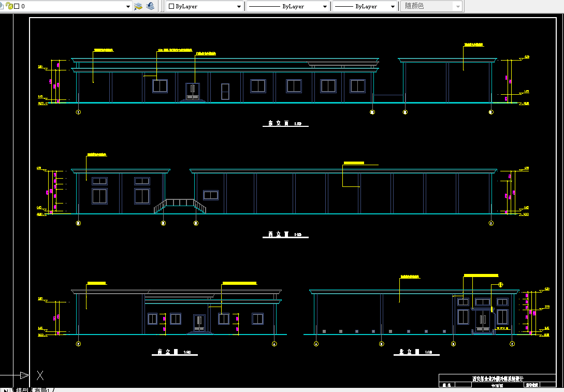
Task: Select the 西立面 elevation title text
Action: point(279,234)
